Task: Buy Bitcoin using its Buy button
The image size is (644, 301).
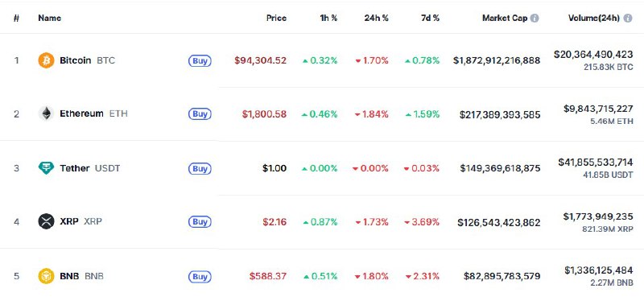Action: [x=200, y=61]
